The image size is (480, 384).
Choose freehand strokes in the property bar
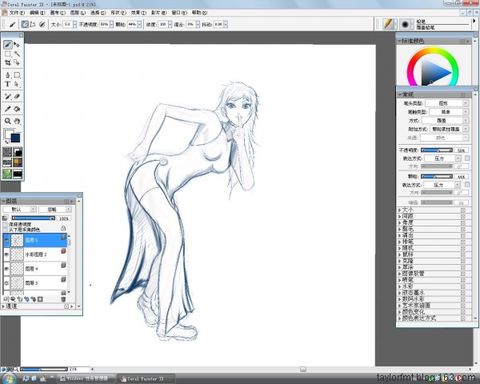coord(25,24)
